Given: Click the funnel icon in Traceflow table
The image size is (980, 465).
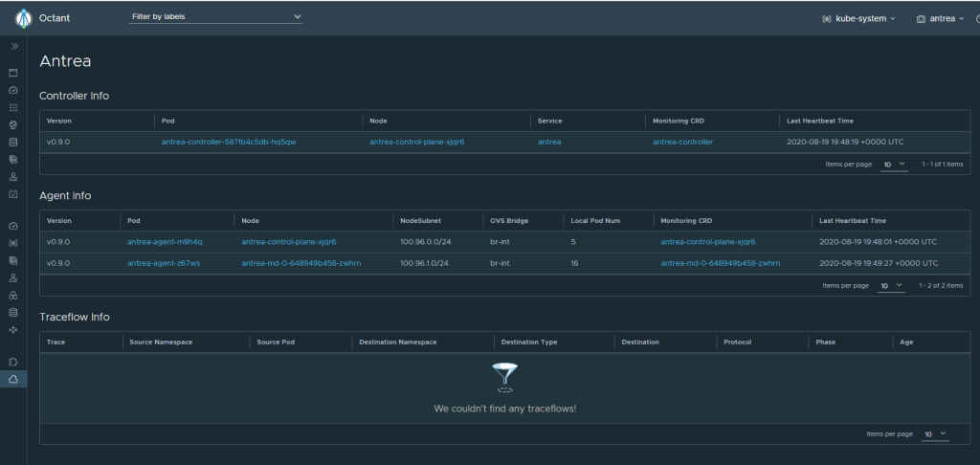Looking at the screenshot, I should point(503,376).
